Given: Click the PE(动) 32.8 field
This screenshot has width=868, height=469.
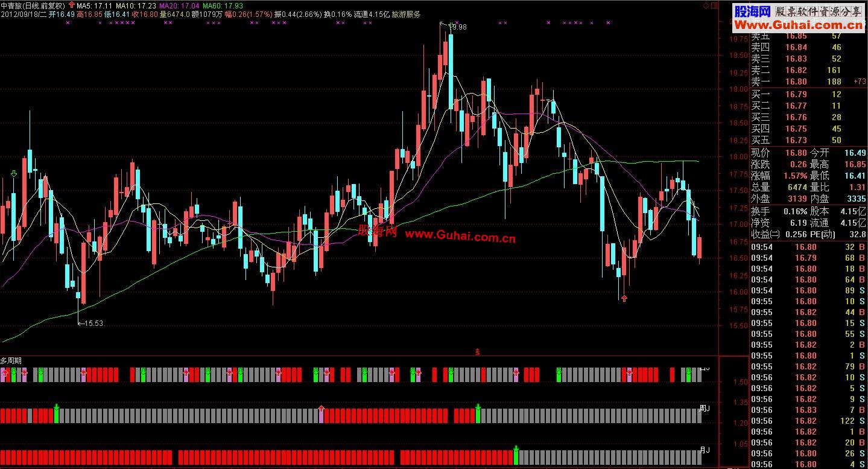Looking at the screenshot, I should click(x=838, y=235).
